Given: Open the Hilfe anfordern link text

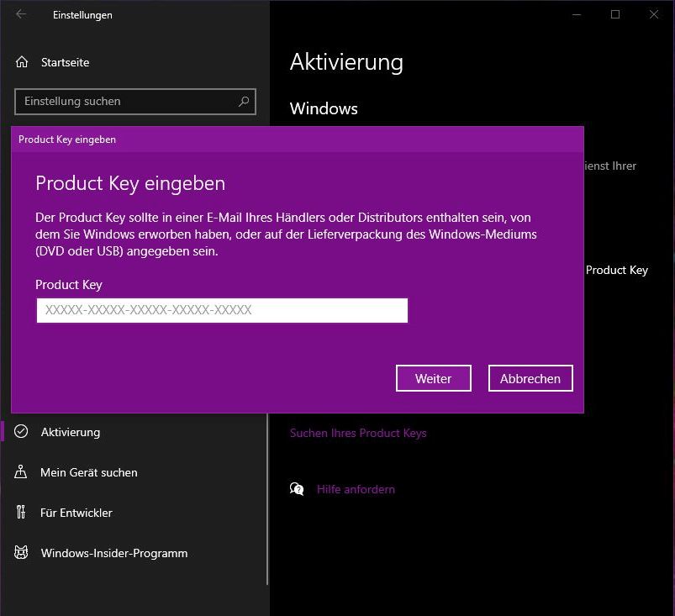Looking at the screenshot, I should click(x=356, y=489).
